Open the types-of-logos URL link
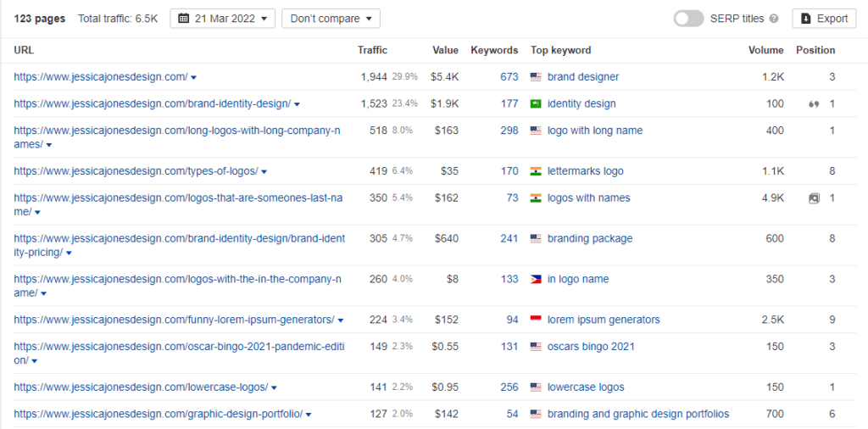The height and width of the screenshot is (429, 868). (x=136, y=171)
